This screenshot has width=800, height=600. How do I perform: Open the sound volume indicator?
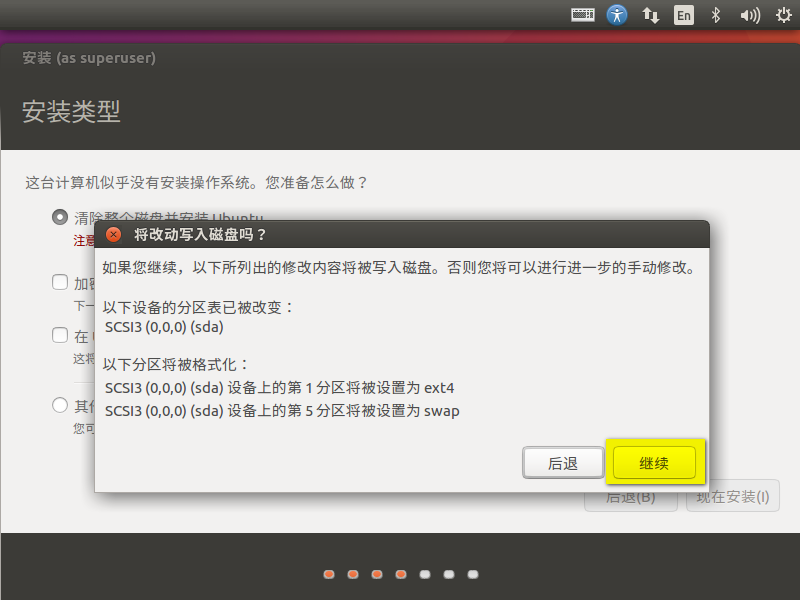pyautogui.click(x=750, y=15)
